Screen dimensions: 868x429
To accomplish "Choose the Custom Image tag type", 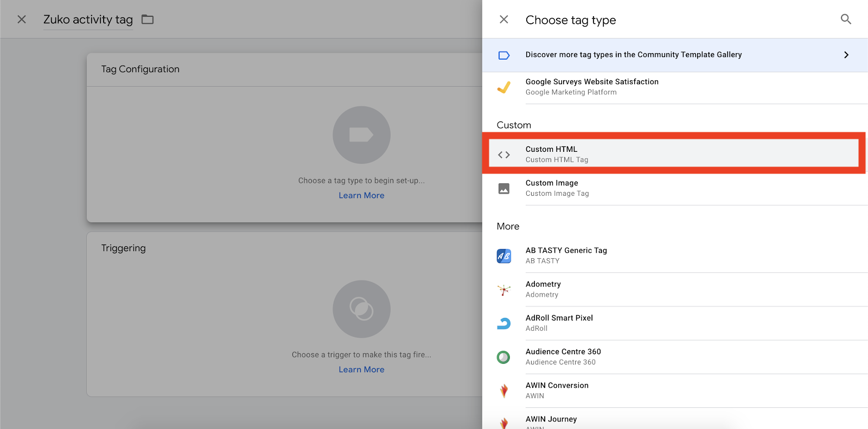I will tap(675, 188).
